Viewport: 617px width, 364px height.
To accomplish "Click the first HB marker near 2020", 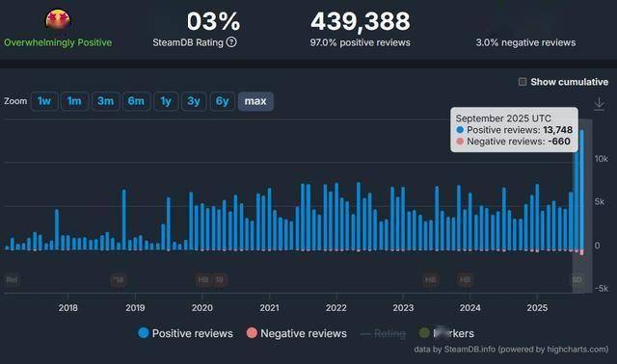I will point(203,280).
